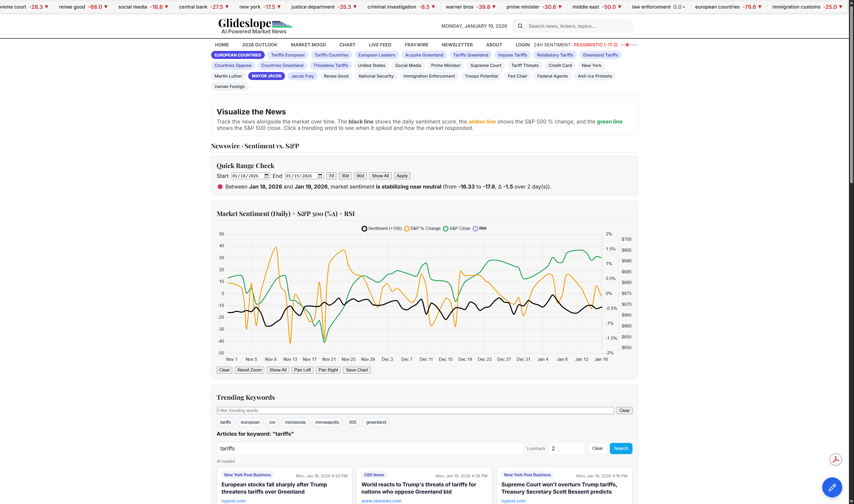
Task: Click the red PDF Acrobat icon
Action: coord(835,459)
